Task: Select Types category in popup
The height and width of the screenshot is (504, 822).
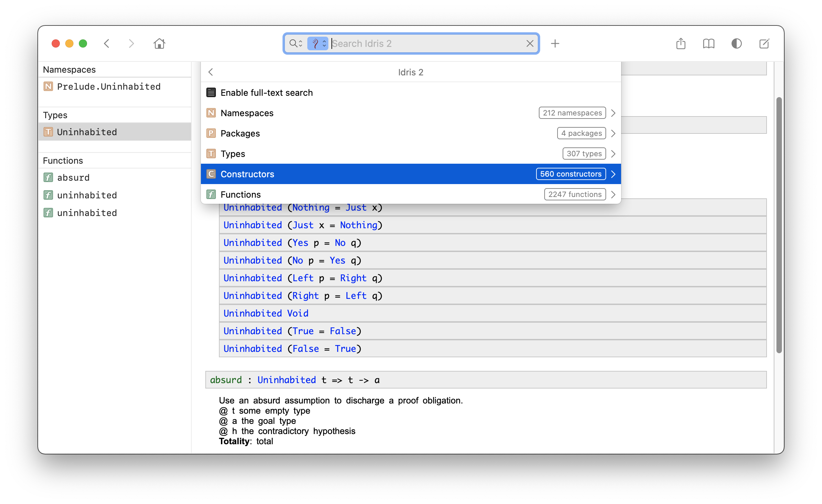Action: click(233, 154)
